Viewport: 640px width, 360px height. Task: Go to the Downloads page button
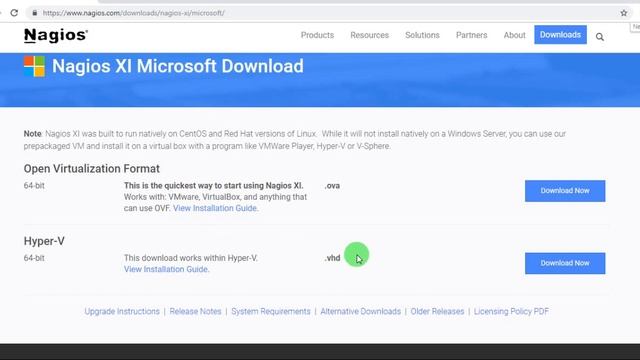pos(560,35)
